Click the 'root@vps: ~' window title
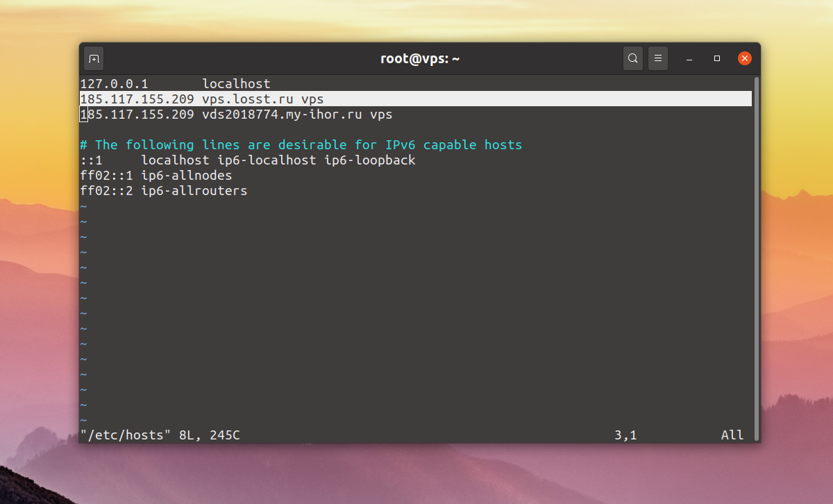The width and height of the screenshot is (833, 504). 420,59
